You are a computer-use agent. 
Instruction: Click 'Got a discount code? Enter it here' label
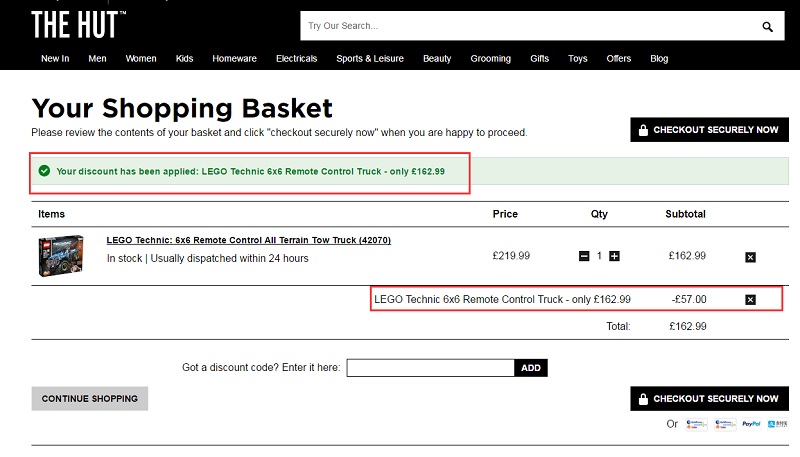(x=261, y=367)
